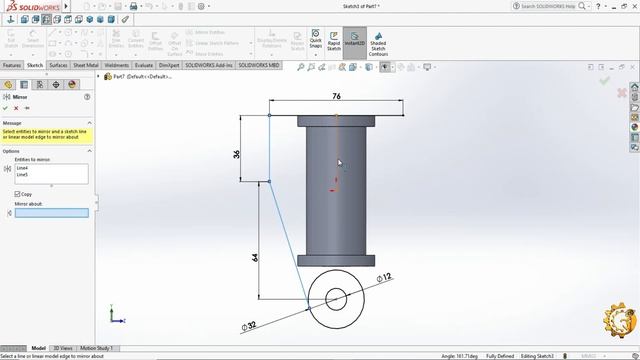The height and width of the screenshot is (360, 640).
Task: Open Mirror help question mark icon
Action: (x=87, y=97)
